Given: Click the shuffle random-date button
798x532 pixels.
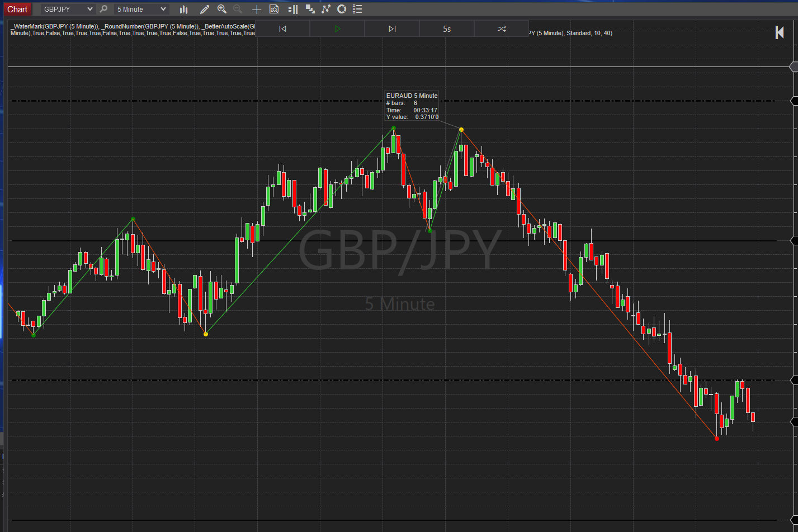Looking at the screenshot, I should [x=502, y=28].
